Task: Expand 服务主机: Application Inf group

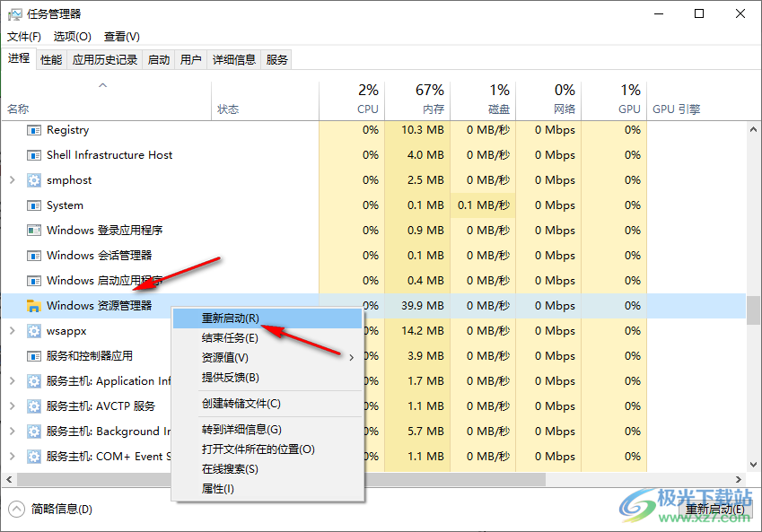Action: coord(13,381)
